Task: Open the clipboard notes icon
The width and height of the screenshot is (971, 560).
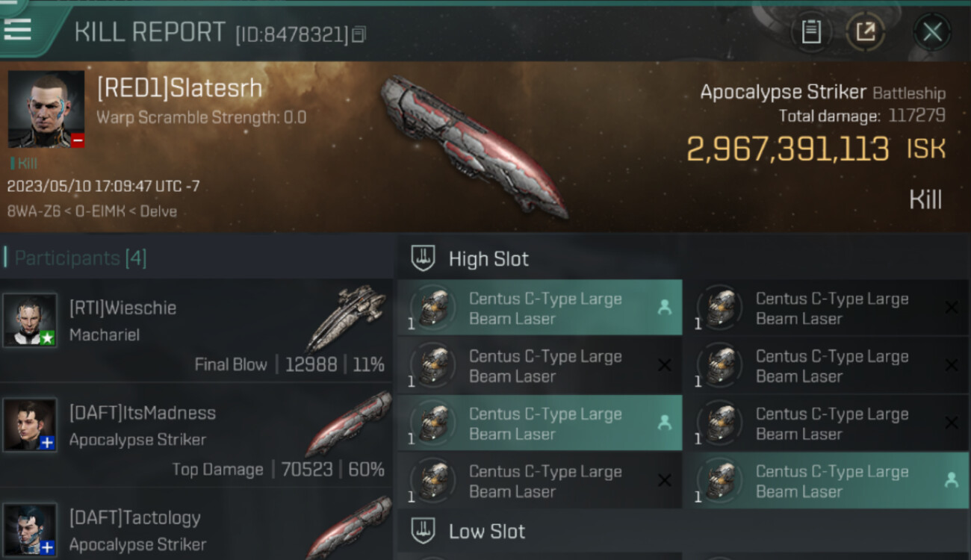Action: (x=811, y=31)
